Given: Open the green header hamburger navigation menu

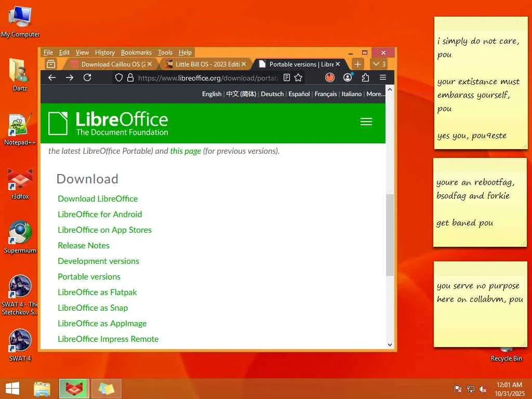Looking at the screenshot, I should tap(366, 122).
